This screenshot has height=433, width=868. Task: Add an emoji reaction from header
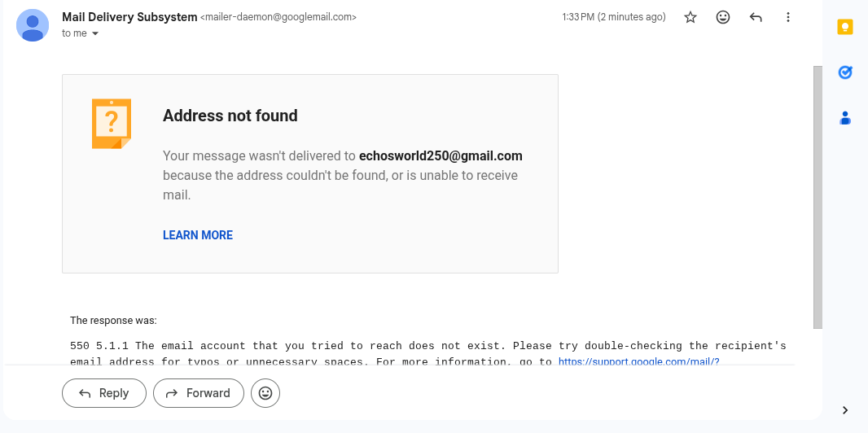click(723, 17)
